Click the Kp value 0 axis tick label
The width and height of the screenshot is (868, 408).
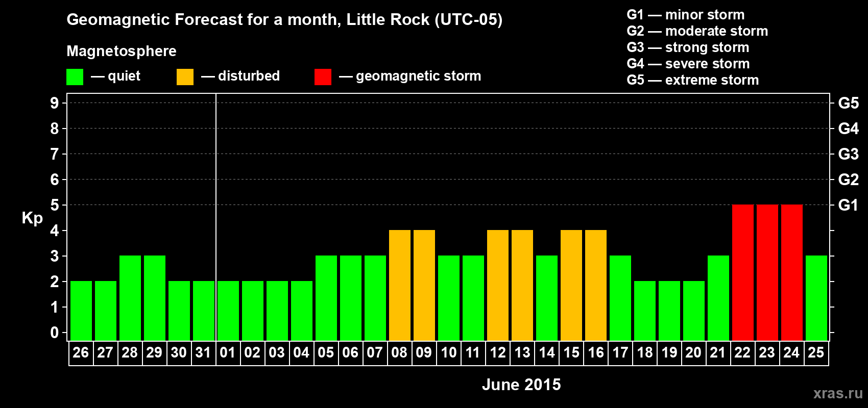coord(55,333)
